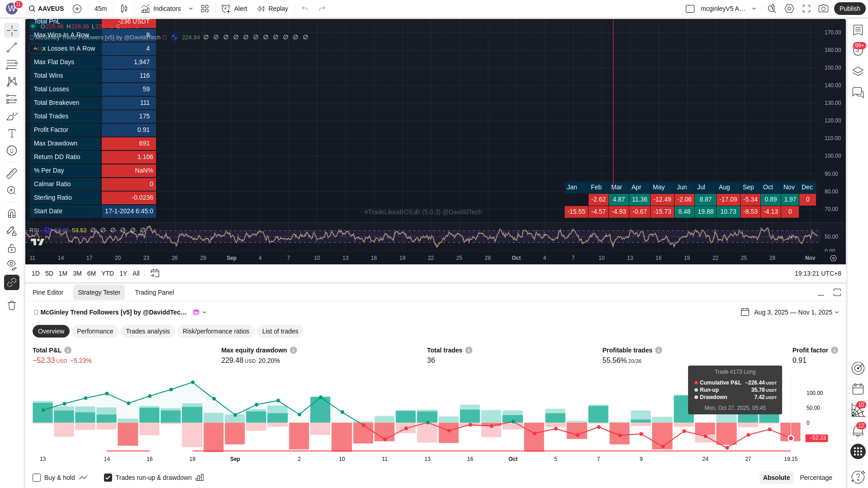This screenshot has width=868, height=488.
Task: Expand the mcginleyV5 layout name dropdown
Action: 754,9
